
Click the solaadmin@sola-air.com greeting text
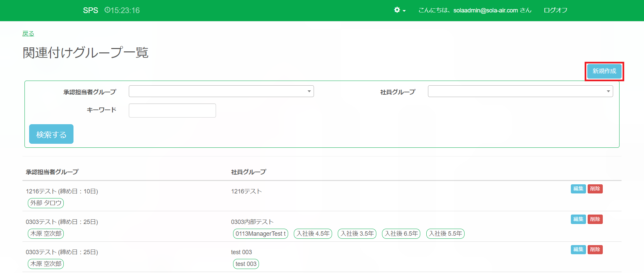click(475, 10)
